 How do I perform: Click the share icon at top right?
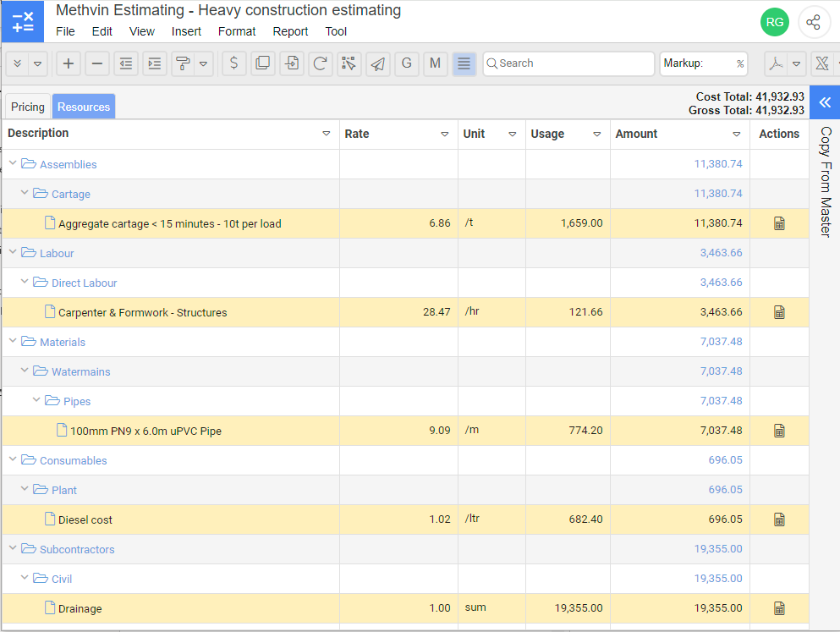813,23
